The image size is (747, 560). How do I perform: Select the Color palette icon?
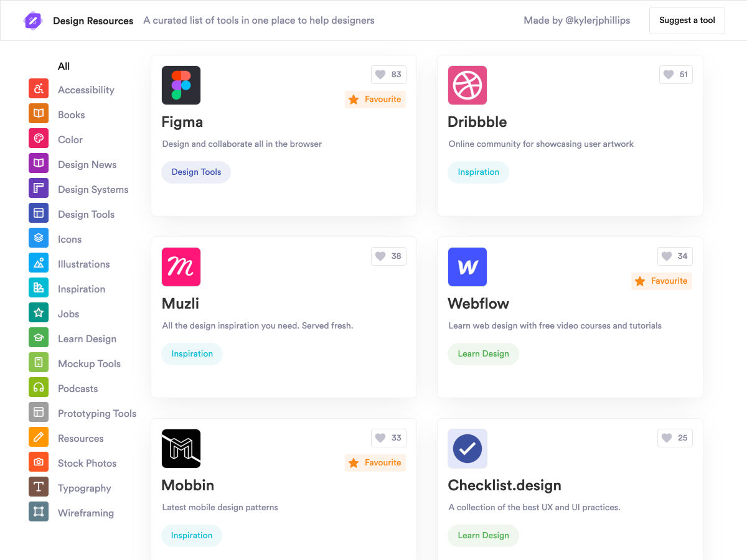39,139
